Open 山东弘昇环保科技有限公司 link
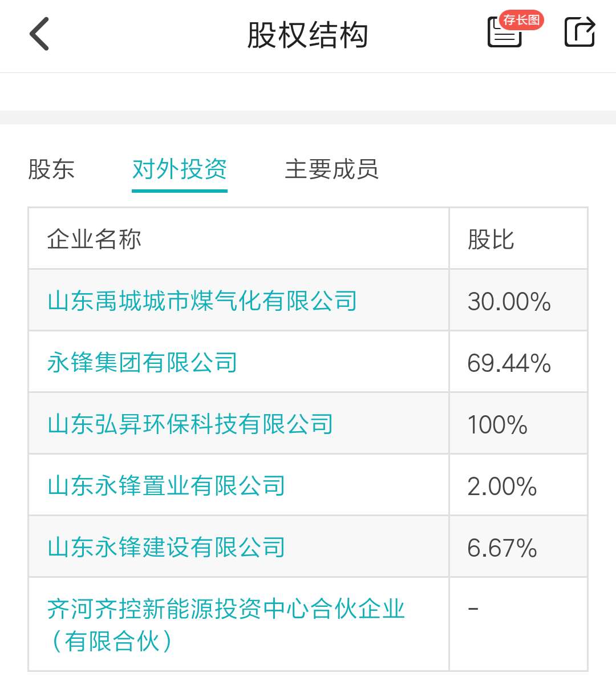 pos(191,424)
